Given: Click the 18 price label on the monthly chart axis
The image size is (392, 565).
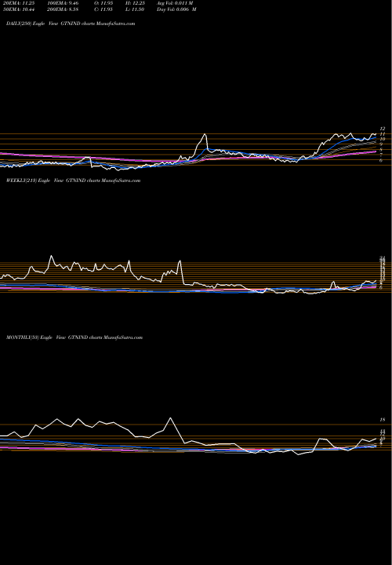Looking at the screenshot, I should 383,420.
